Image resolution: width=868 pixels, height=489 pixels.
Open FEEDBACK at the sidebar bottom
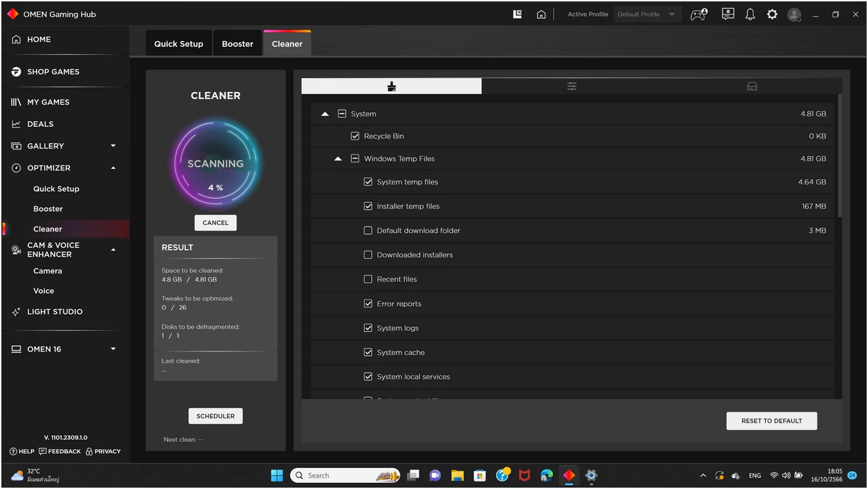coord(60,451)
